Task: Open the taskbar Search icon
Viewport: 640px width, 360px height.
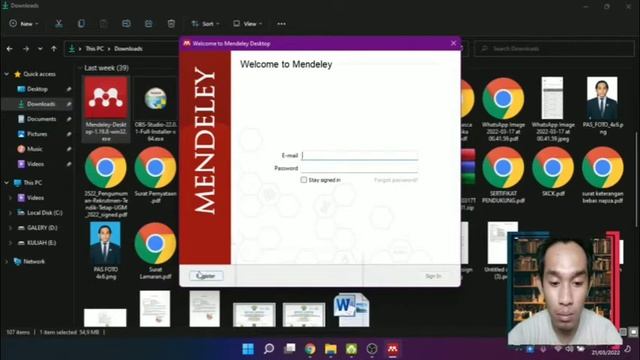Action: pos(269,349)
